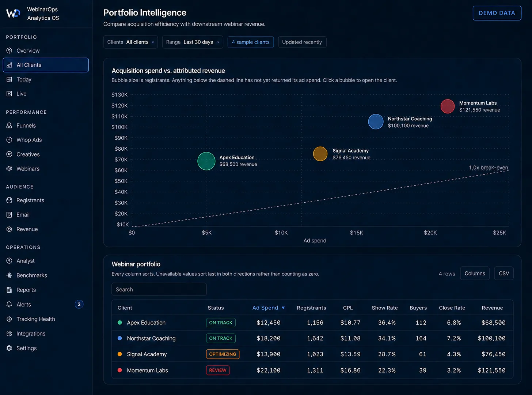The image size is (532, 395).
Task: Click the Settings gear icon
Action: [9, 348]
